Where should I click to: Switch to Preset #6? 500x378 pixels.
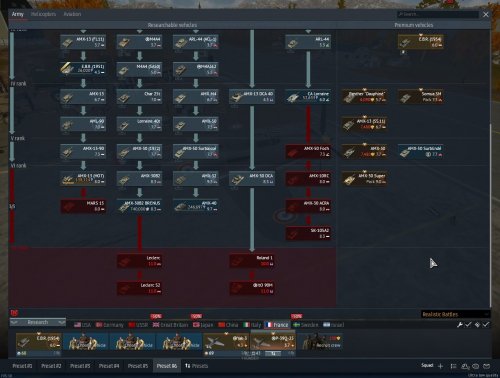167,366
